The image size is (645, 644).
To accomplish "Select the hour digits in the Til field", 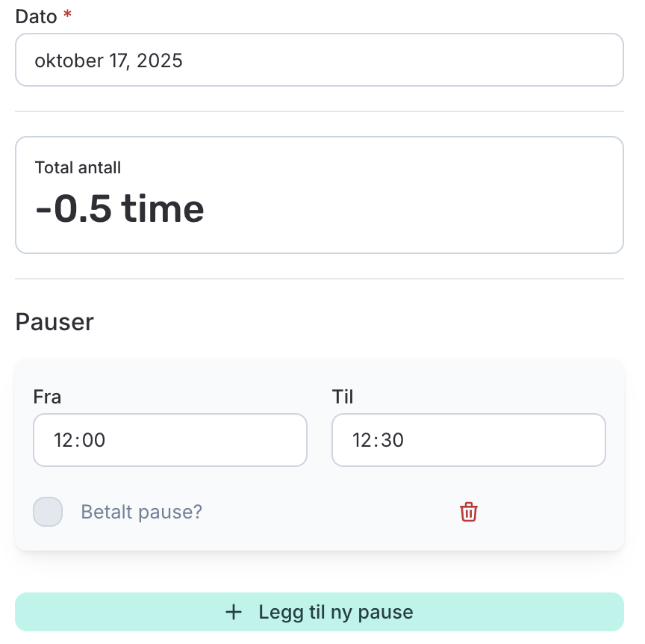I will coord(362,440).
